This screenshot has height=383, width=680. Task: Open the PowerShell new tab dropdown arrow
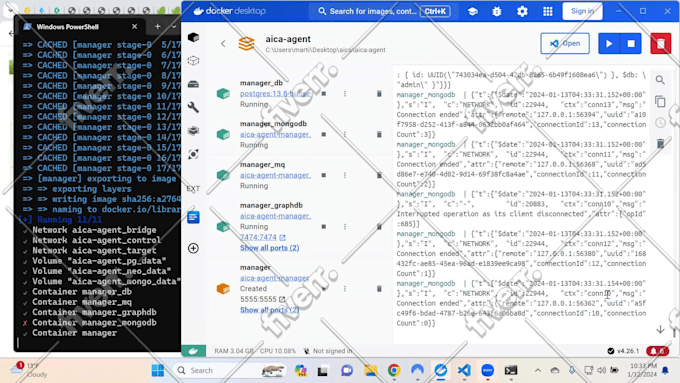174,26
